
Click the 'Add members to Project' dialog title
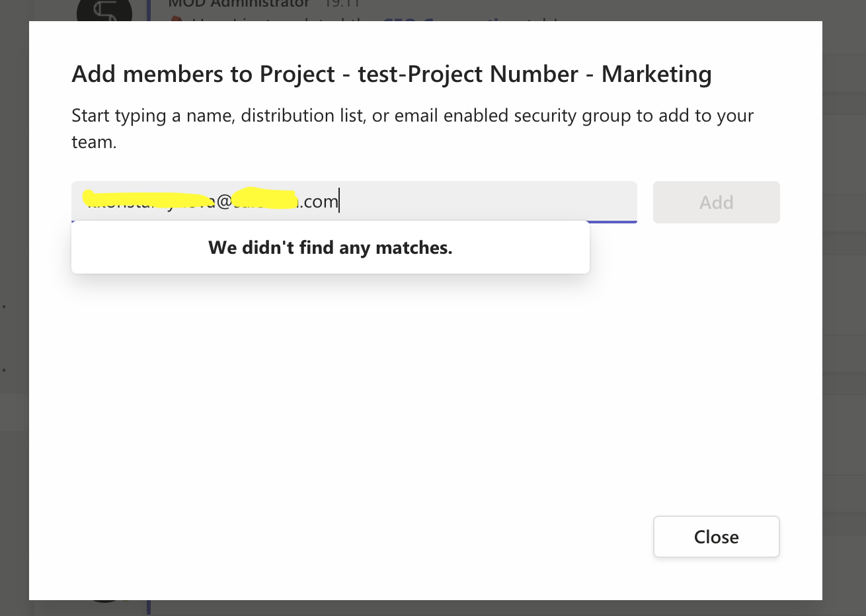pyautogui.click(x=391, y=74)
